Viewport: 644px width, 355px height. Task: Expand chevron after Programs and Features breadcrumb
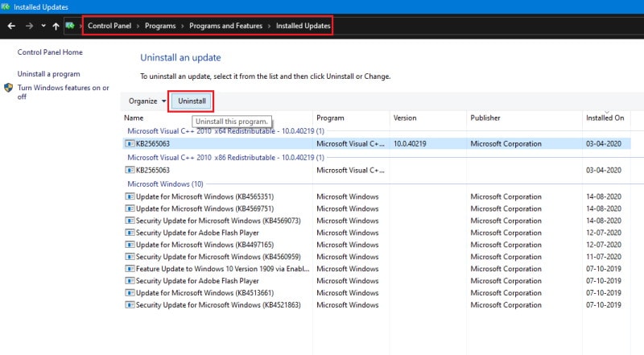269,26
